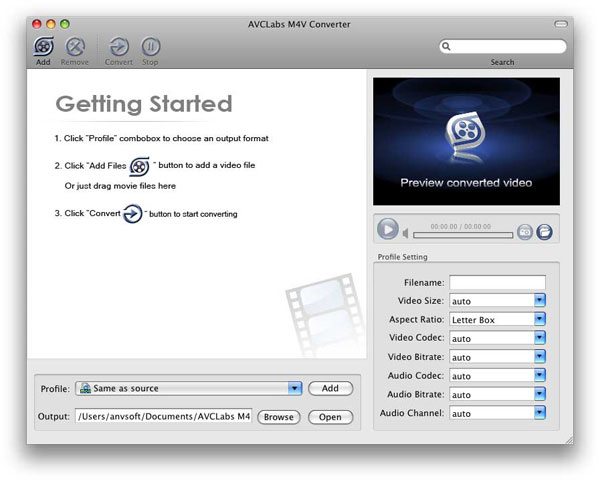Click the Remove toolbar icon

(x=75, y=47)
